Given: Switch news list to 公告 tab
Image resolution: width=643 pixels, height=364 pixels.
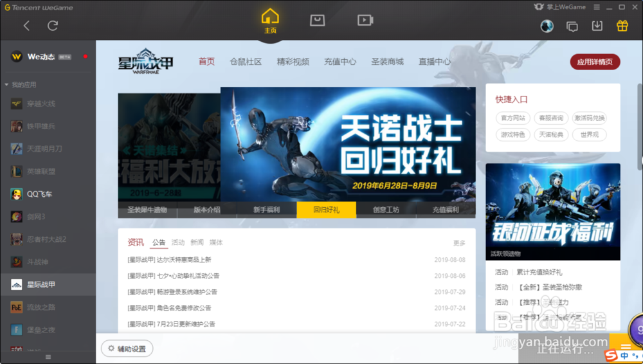Looking at the screenshot, I should 159,242.
